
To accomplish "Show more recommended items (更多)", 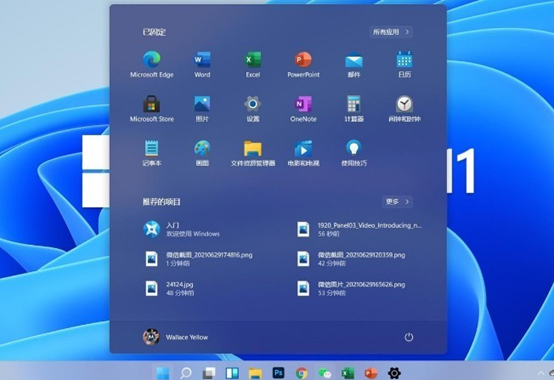I will pyautogui.click(x=397, y=202).
